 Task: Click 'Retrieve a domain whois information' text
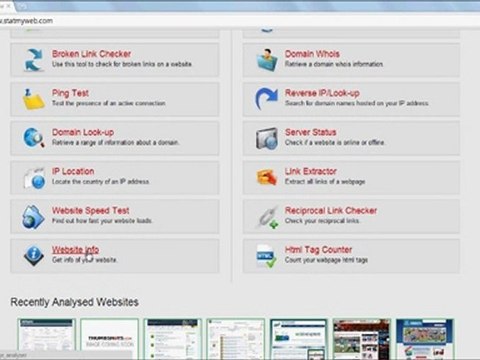click(334, 64)
